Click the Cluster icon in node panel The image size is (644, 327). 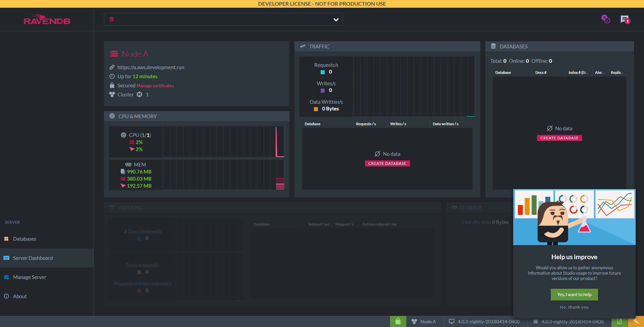coord(112,94)
